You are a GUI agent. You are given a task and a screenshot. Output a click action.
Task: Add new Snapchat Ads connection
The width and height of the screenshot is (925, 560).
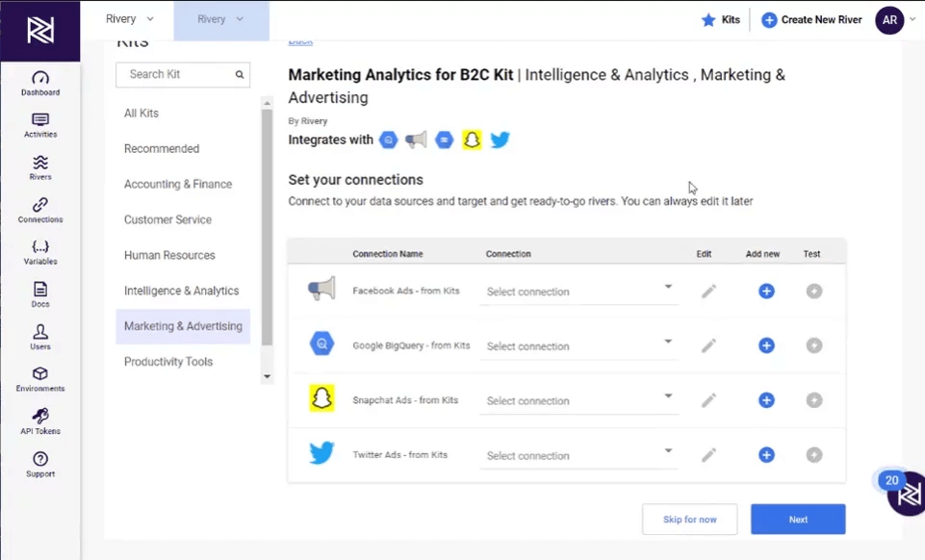766,400
